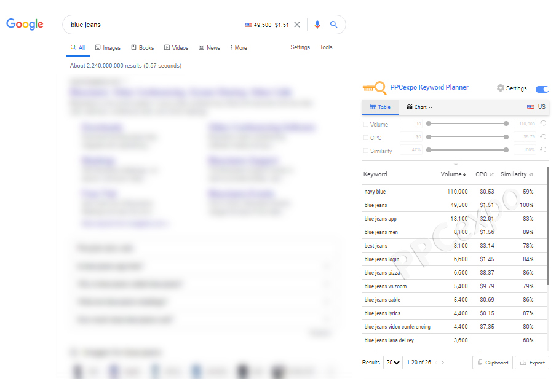Reset the Similarity filter range

click(x=543, y=150)
